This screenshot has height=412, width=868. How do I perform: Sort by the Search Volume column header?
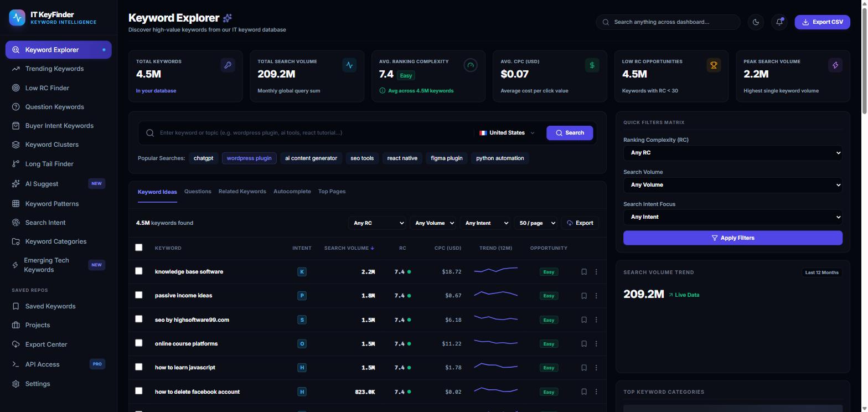[349, 248]
